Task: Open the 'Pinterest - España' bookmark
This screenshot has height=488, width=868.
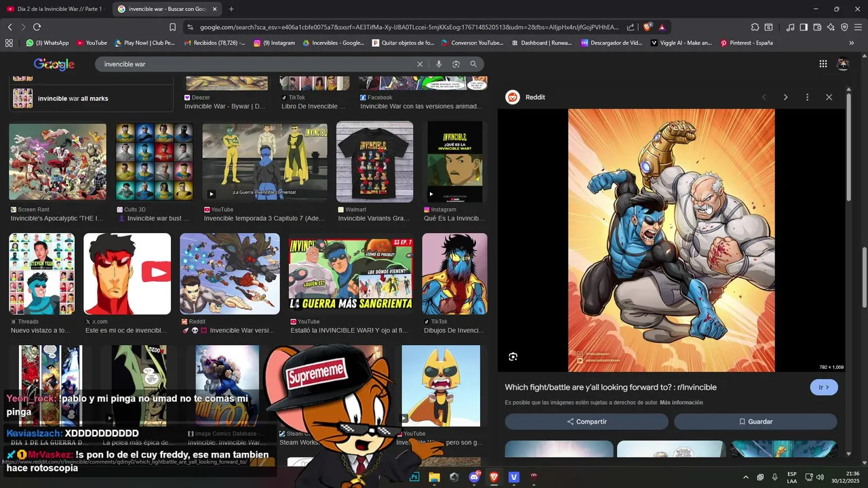Action: [747, 43]
